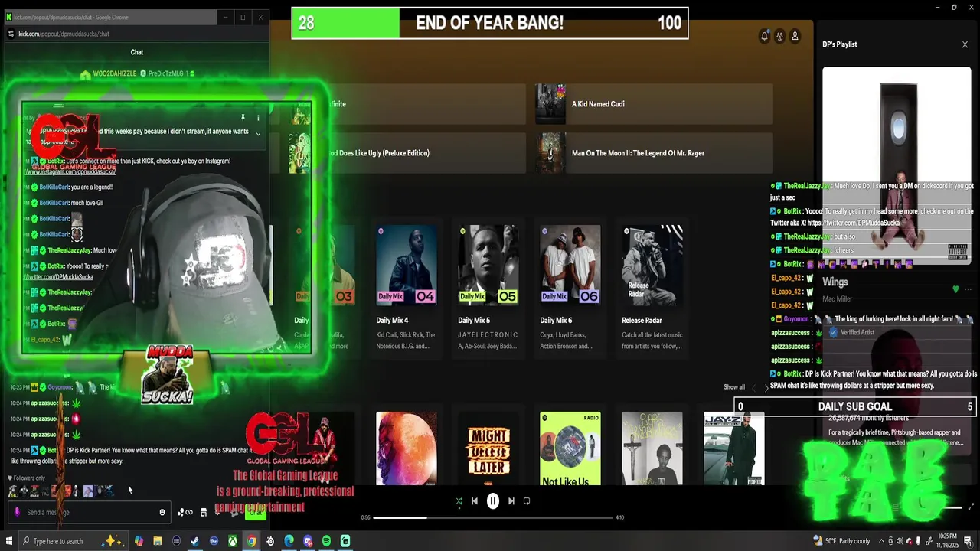The height and width of the screenshot is (551, 980).
Task: Open Spotify notifications bell icon
Action: (764, 36)
